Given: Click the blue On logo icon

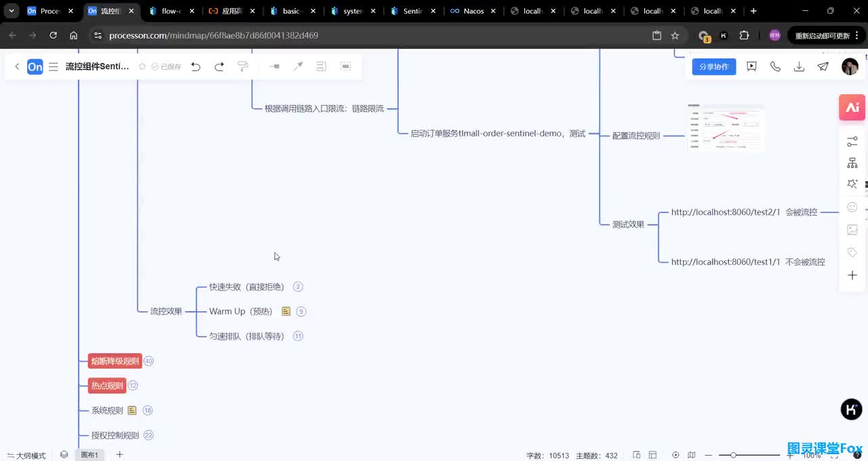Looking at the screenshot, I should [35, 66].
